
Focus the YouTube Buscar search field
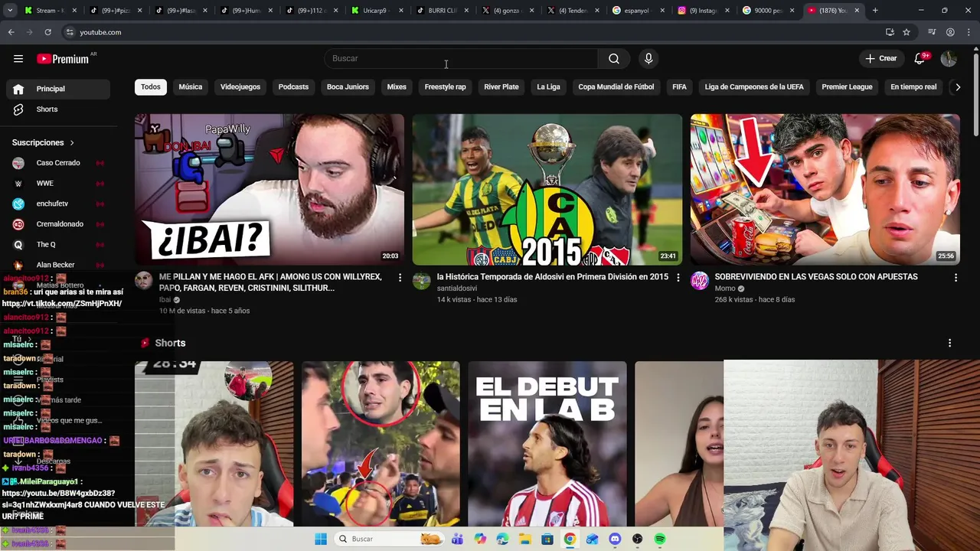(461, 59)
